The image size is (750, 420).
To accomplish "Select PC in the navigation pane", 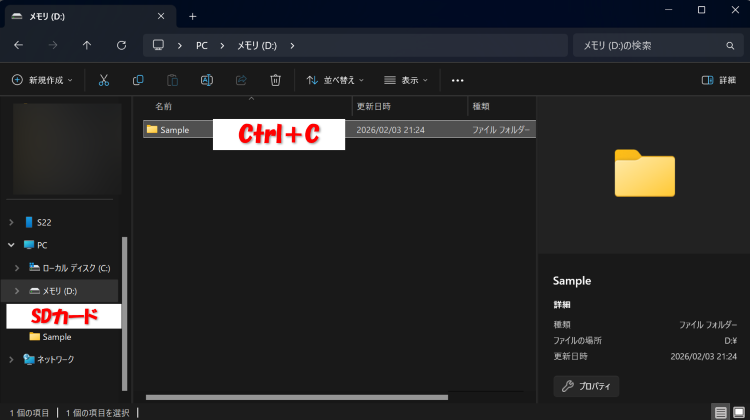I will pos(42,245).
